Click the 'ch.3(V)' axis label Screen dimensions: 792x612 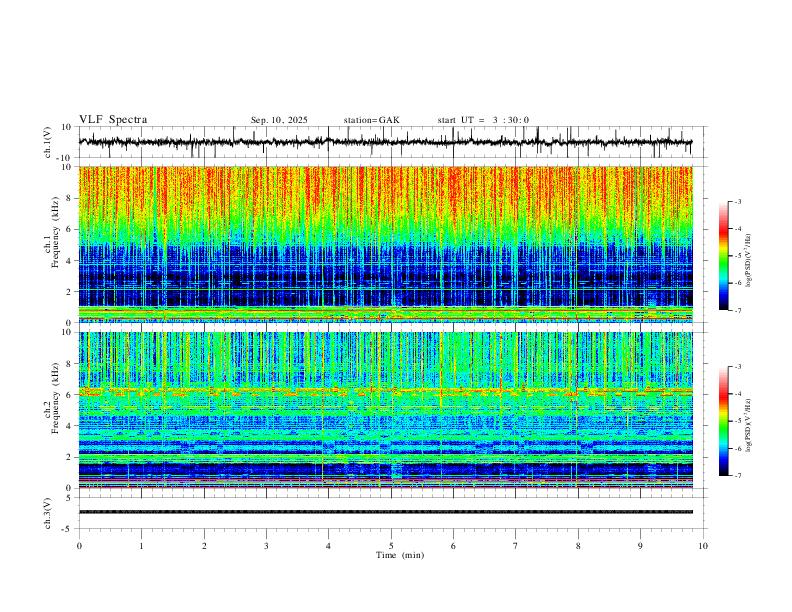[x=48, y=513]
